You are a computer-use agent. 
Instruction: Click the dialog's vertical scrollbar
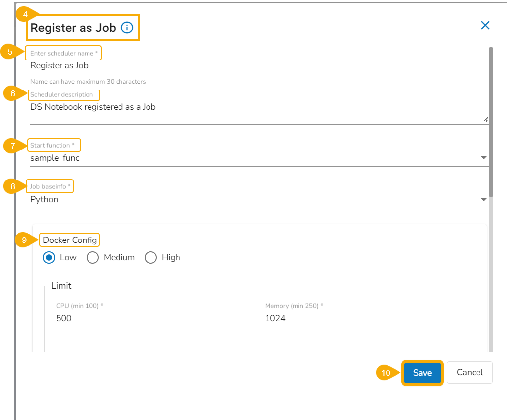click(x=491, y=123)
